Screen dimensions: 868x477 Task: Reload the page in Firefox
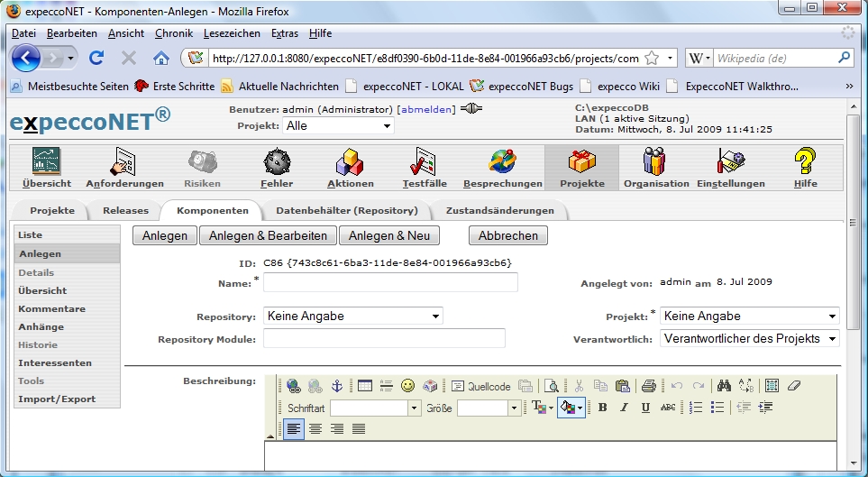tap(96, 58)
